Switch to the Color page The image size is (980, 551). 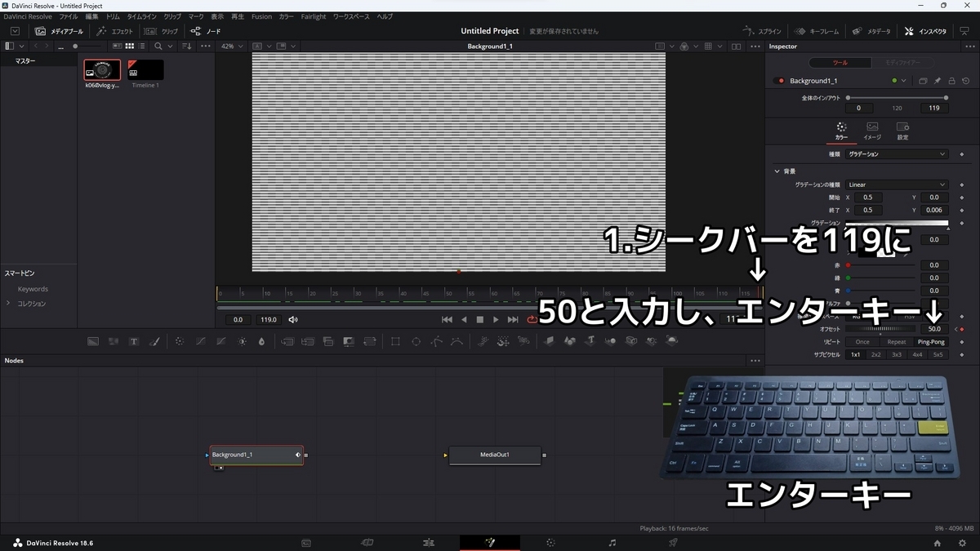pyautogui.click(x=551, y=542)
